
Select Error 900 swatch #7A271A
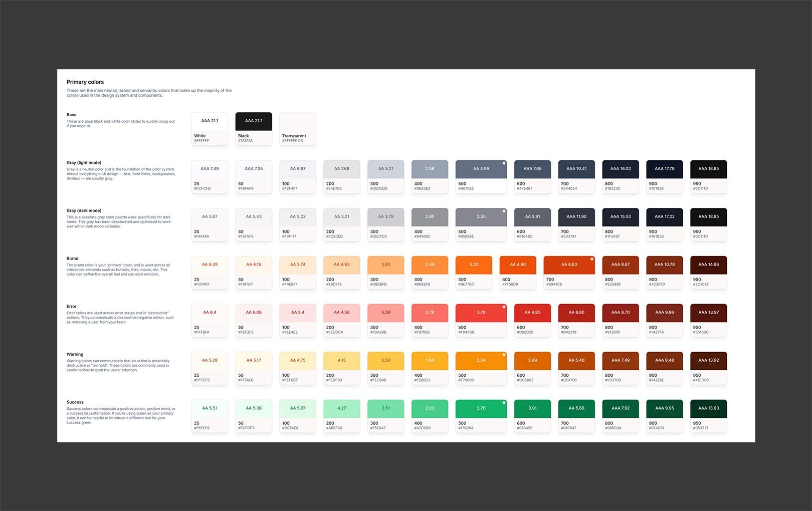pos(665,320)
